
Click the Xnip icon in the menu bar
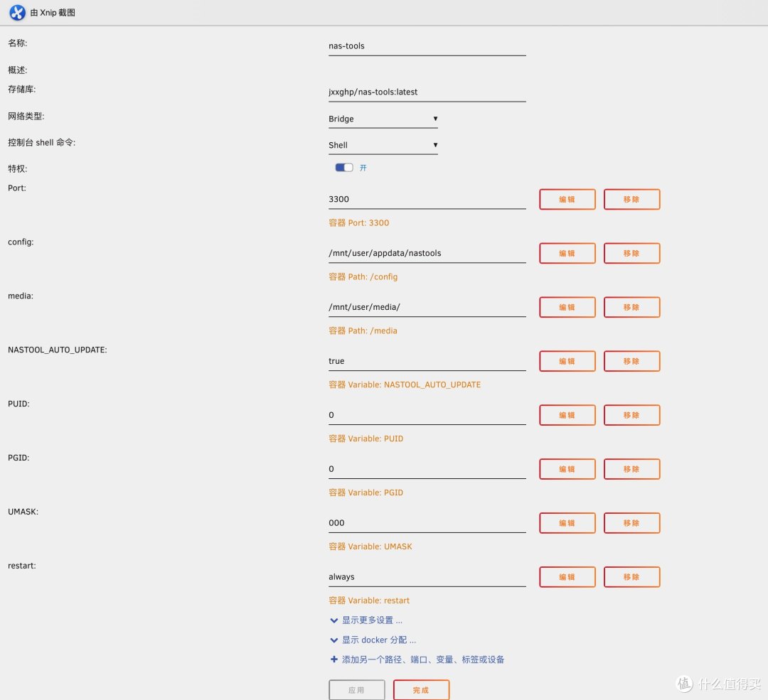[16, 12]
